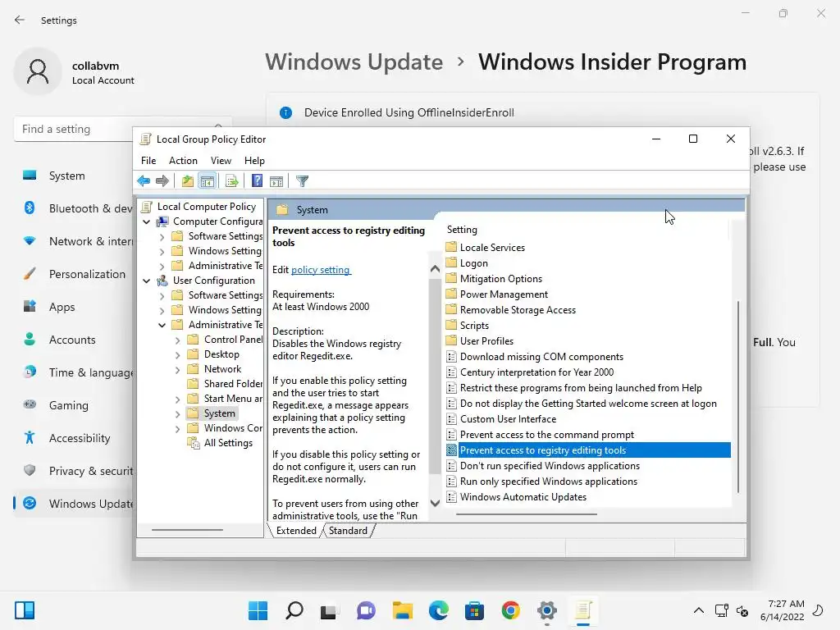This screenshot has width=840, height=630.
Task: Expand the Start Menu tree node
Action: 177,399
